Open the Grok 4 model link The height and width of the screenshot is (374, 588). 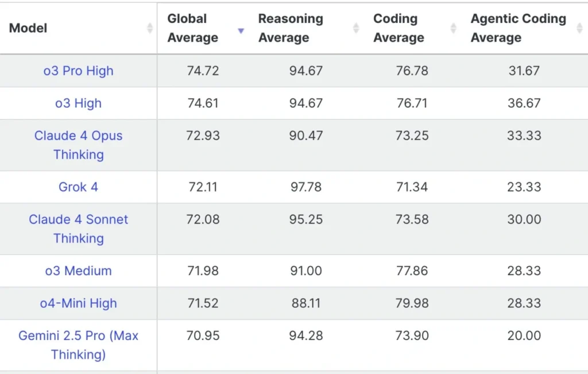coord(78,187)
